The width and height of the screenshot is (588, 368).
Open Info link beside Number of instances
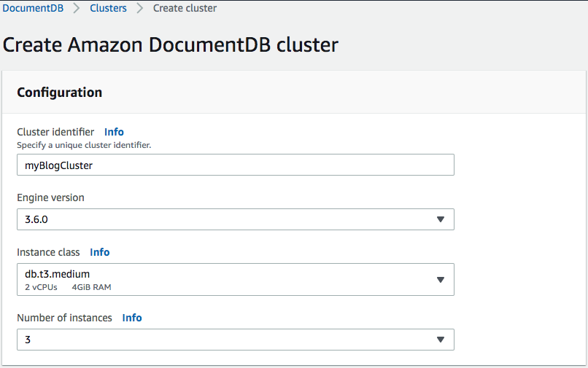[x=132, y=318]
